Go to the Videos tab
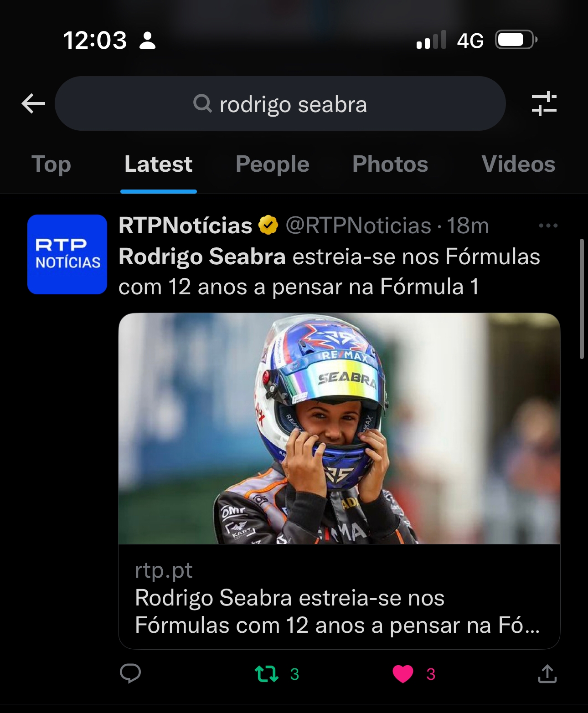This screenshot has width=588, height=713. tap(518, 164)
